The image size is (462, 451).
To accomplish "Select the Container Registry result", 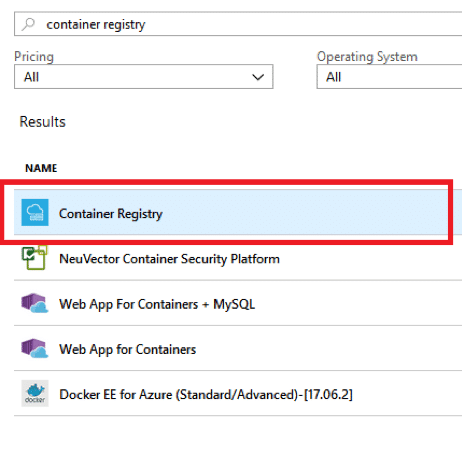I will coord(231,212).
